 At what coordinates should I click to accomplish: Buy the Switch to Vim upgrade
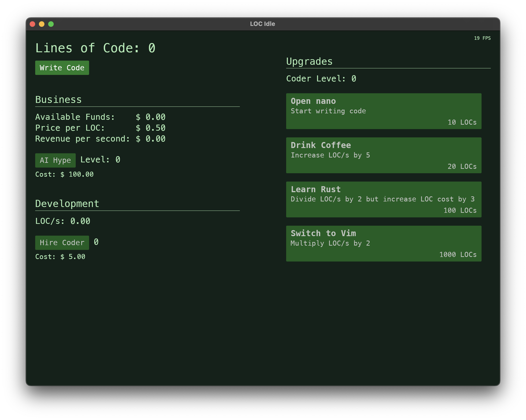click(x=384, y=244)
